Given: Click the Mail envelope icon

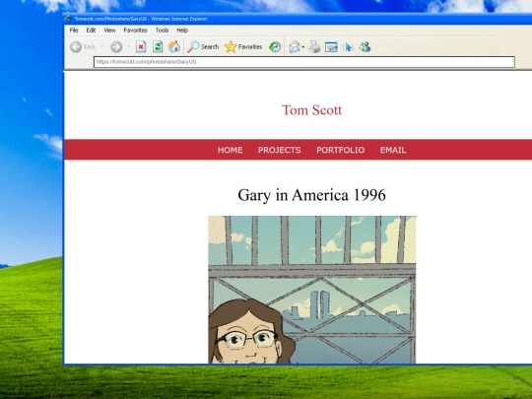Looking at the screenshot, I should click(295, 47).
